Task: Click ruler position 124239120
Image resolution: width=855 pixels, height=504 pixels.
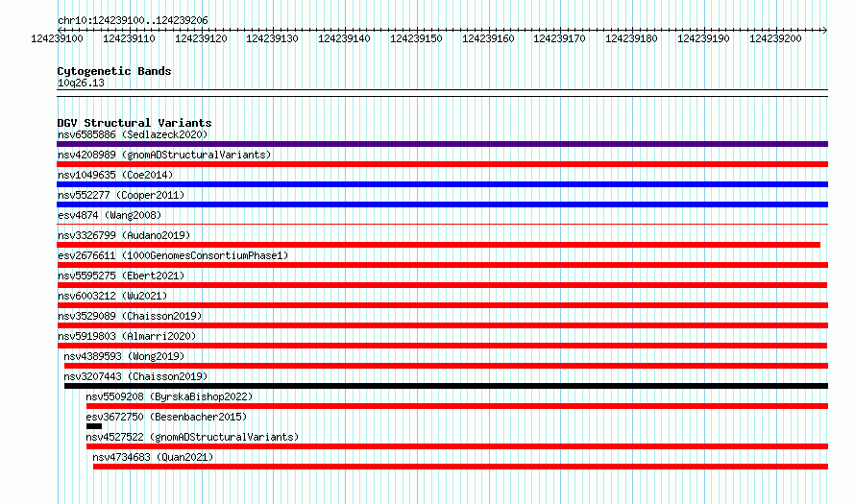Action: [x=201, y=38]
